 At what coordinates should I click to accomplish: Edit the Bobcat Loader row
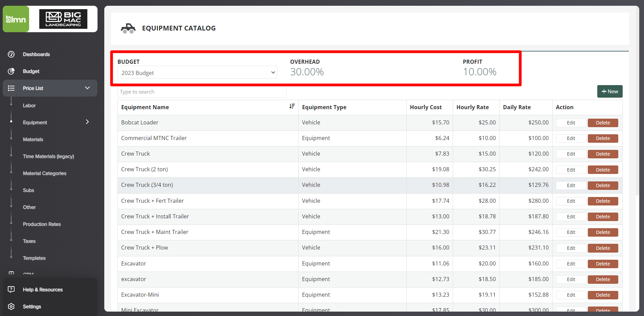pyautogui.click(x=571, y=123)
